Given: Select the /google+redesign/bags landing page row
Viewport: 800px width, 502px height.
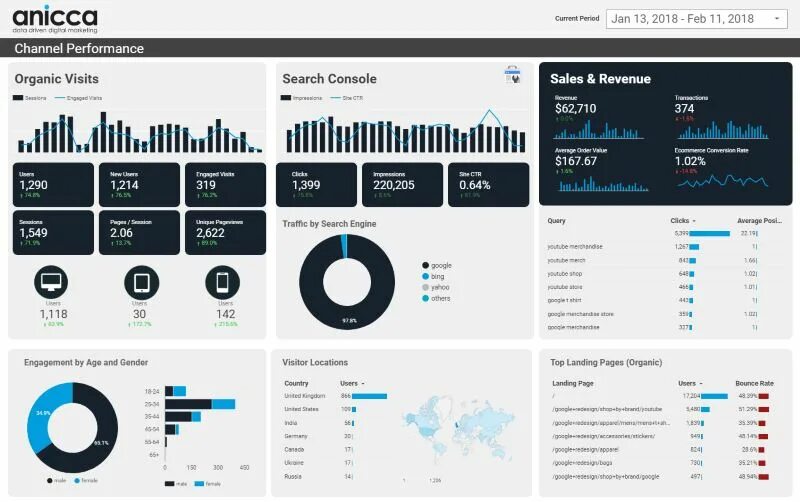Looking at the screenshot, I should coord(663,463).
